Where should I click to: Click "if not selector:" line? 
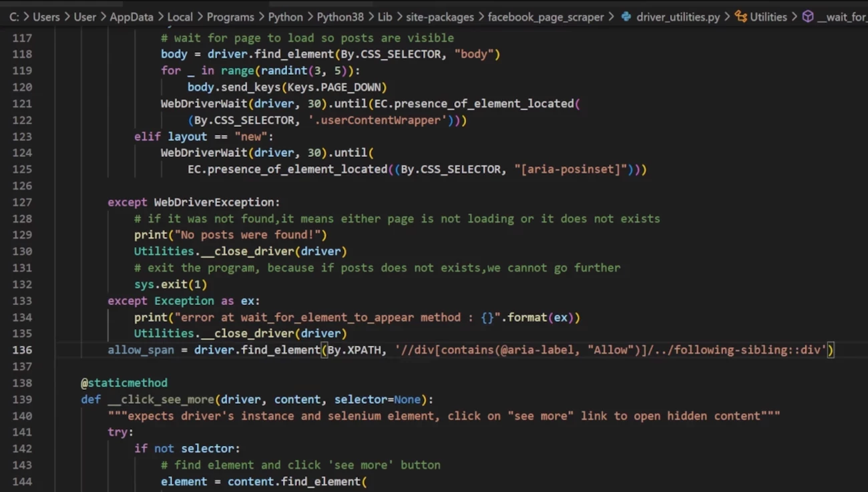pyautogui.click(x=187, y=449)
